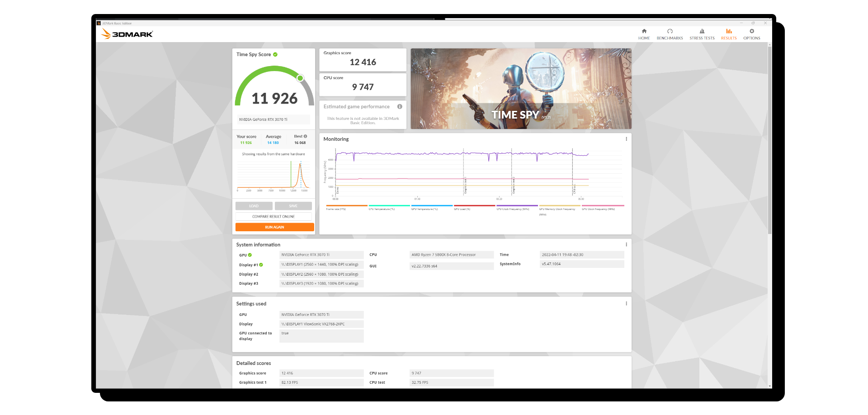
Task: Click the CPU test value 32.75 FPS
Action: (x=452, y=382)
